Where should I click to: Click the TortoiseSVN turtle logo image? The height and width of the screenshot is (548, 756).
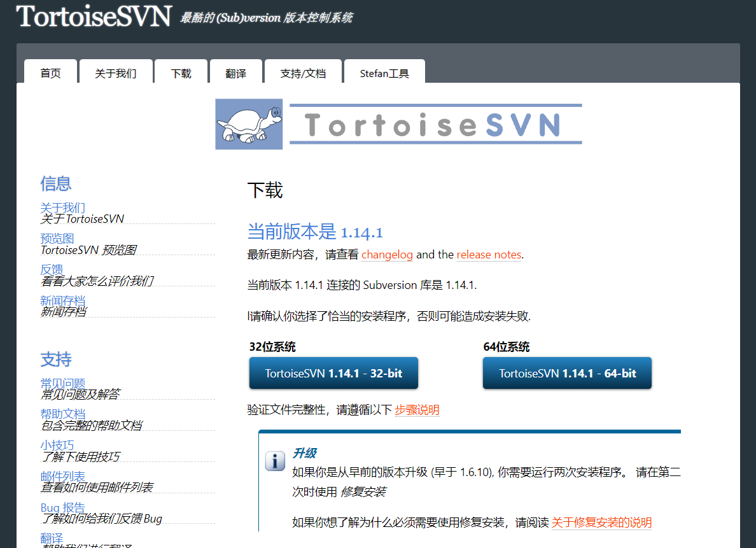pos(249,124)
